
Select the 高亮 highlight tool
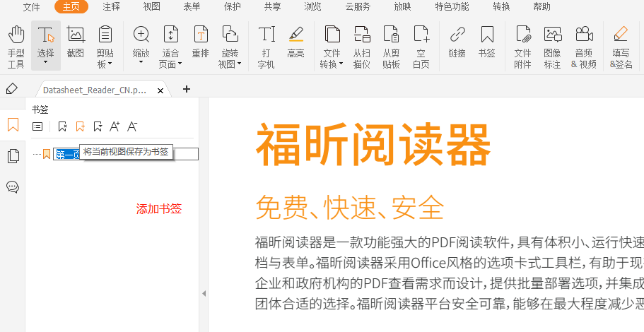pyautogui.click(x=295, y=42)
